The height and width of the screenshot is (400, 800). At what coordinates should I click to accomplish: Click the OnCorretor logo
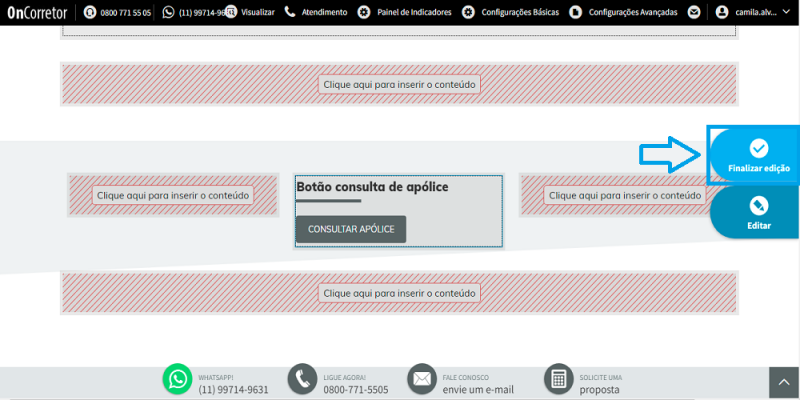[x=37, y=12]
